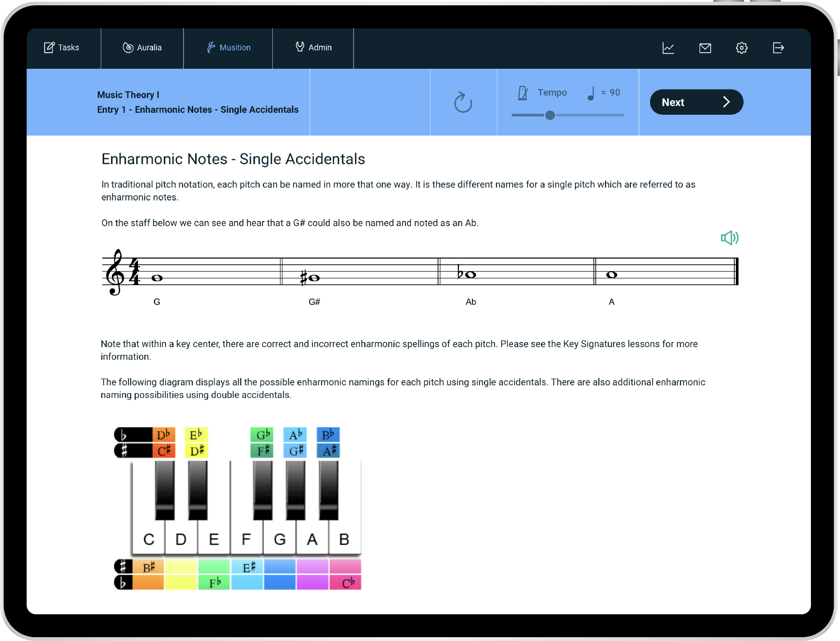Open the results chart icon

(x=668, y=48)
